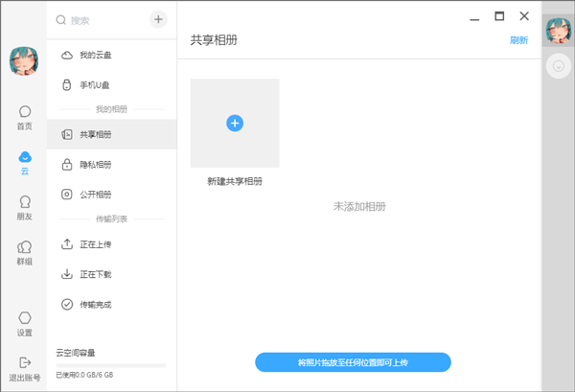Click the search magnifier icon
Viewport: 575px width, 392px height.
coord(61,20)
